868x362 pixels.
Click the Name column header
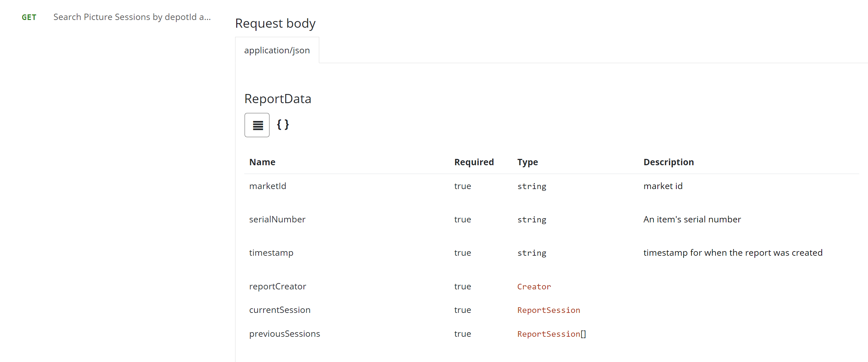(x=262, y=162)
